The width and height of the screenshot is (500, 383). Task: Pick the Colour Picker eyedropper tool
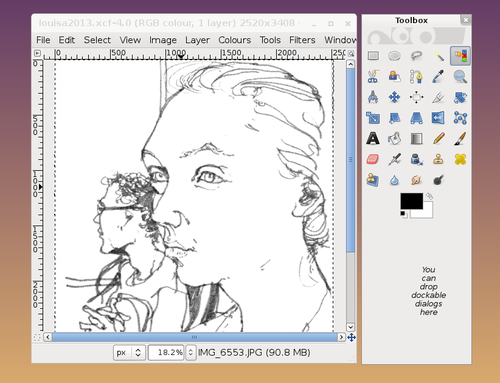click(x=438, y=76)
